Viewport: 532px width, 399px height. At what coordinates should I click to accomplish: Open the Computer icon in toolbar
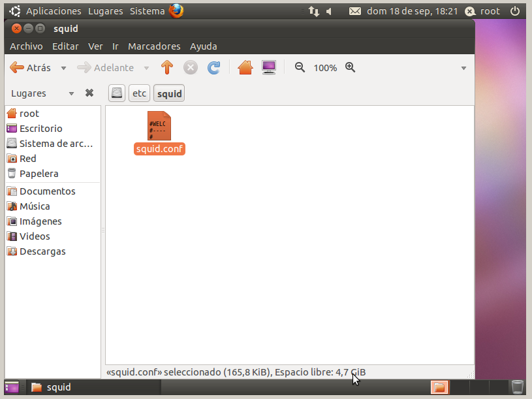coord(269,67)
